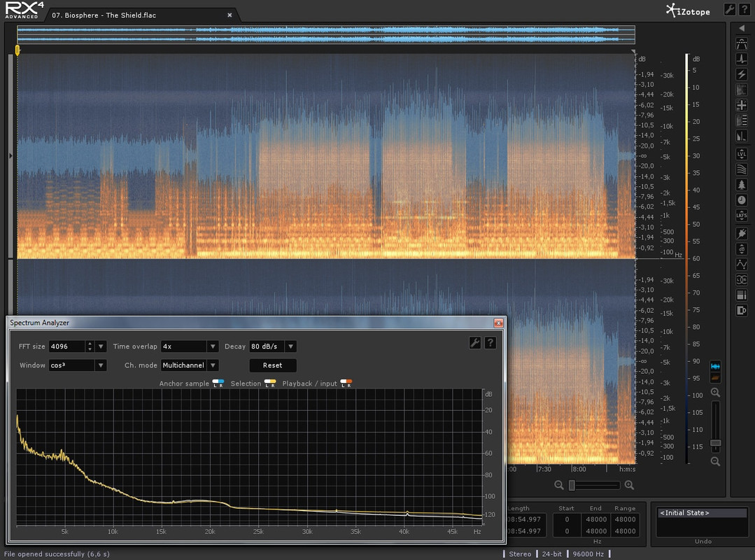Open Spectrum Analyzer help question mark
Viewport: 755px width, 560px height.
click(x=491, y=343)
